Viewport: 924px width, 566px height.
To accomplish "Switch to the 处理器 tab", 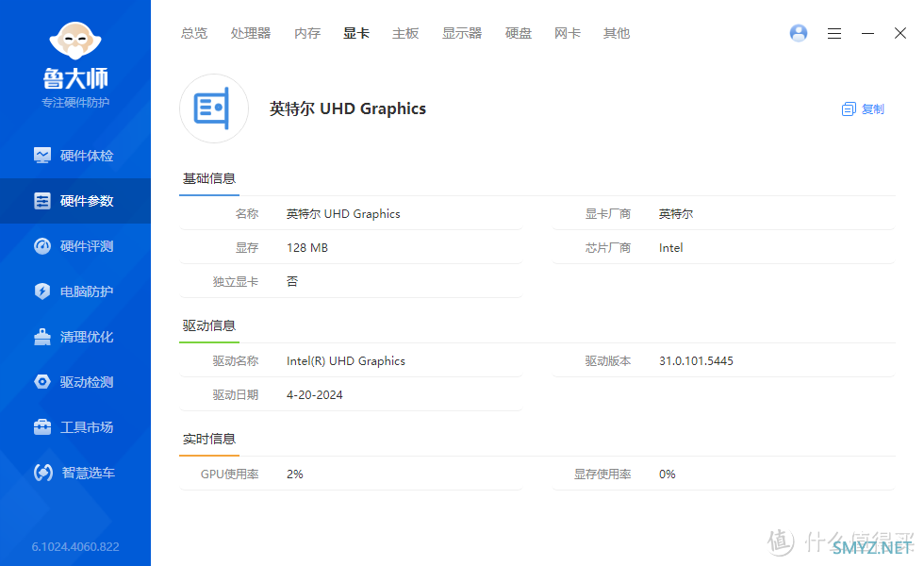I will [x=251, y=34].
